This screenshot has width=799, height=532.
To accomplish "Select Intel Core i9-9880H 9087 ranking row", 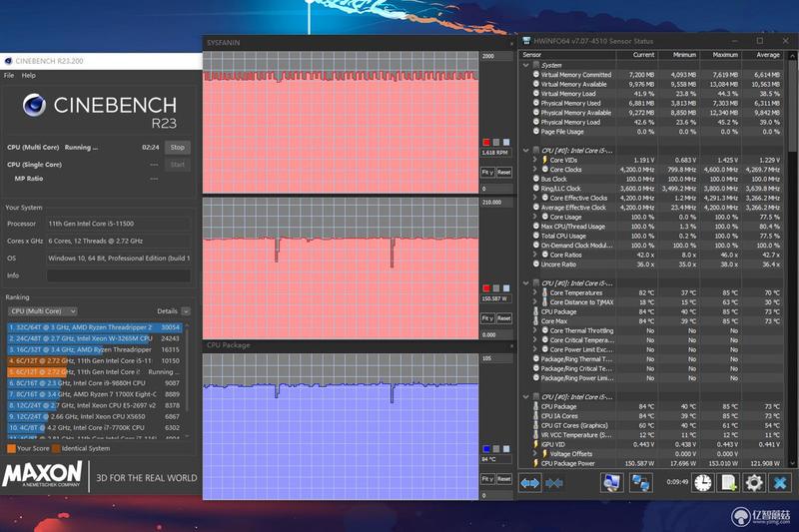I will click(x=95, y=383).
